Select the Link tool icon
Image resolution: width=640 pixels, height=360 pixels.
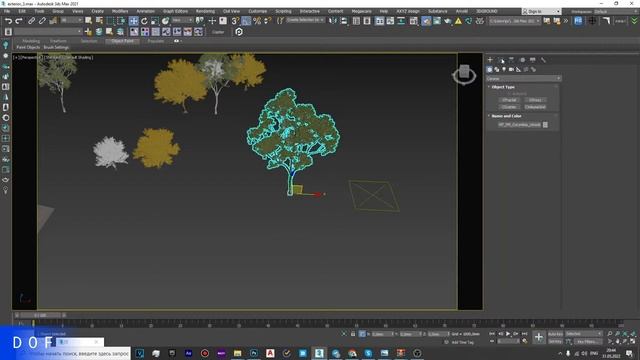click(31, 20)
